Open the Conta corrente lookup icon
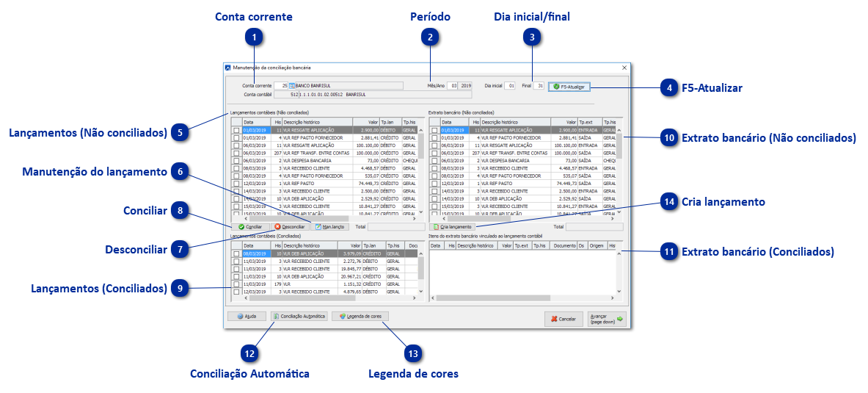The width and height of the screenshot is (868, 393). pos(292,86)
